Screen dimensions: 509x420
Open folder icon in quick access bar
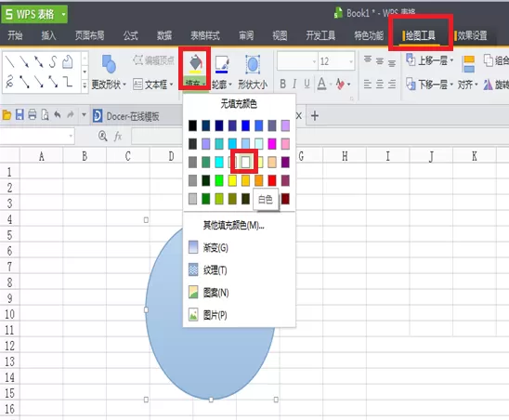pos(7,114)
